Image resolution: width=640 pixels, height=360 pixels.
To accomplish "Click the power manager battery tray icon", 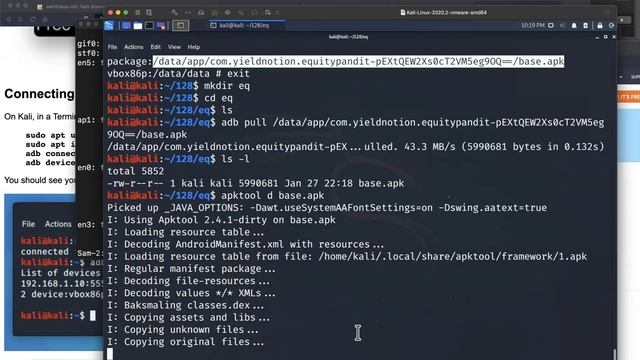I will [585, 25].
